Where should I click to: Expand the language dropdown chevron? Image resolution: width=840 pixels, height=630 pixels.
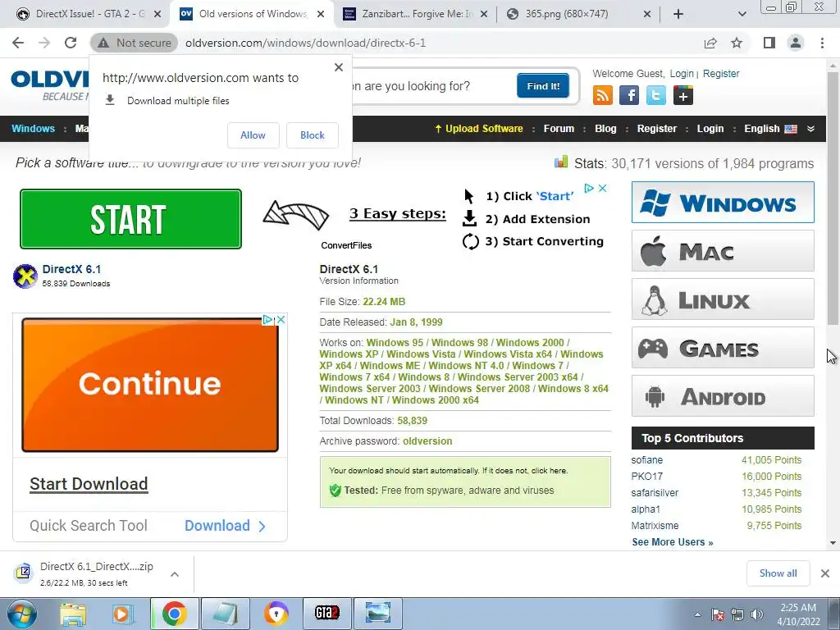click(811, 129)
